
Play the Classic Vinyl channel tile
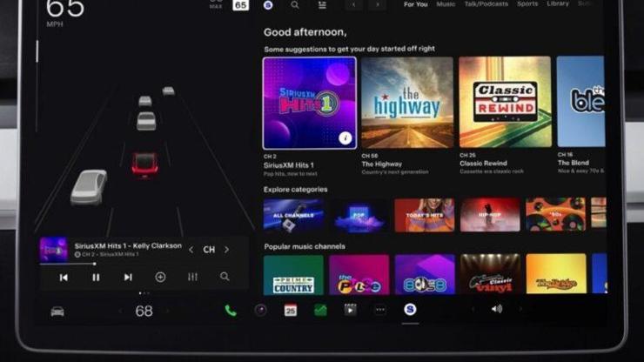point(490,273)
